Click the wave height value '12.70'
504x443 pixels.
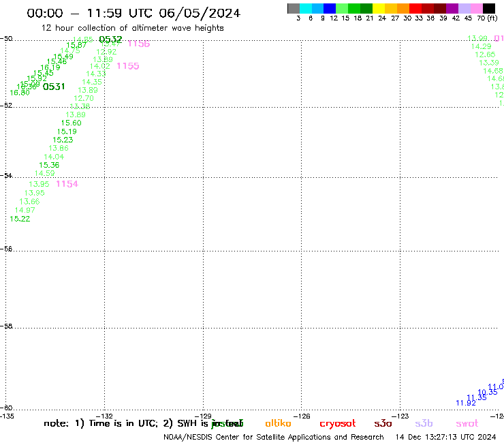tap(84, 98)
